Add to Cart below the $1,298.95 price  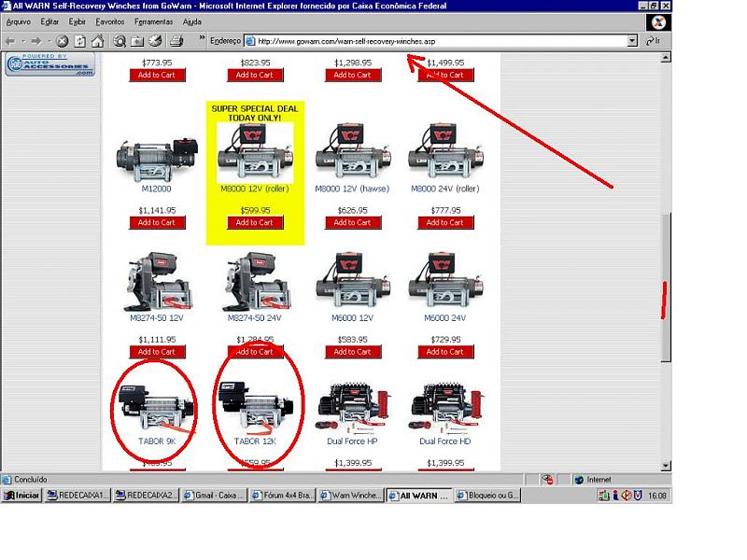tap(353, 76)
